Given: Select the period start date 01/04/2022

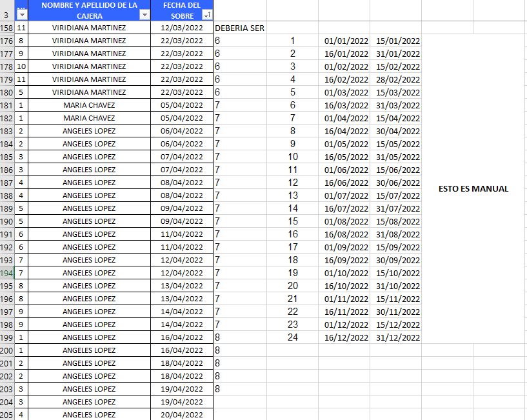Looking at the screenshot, I should [344, 118].
